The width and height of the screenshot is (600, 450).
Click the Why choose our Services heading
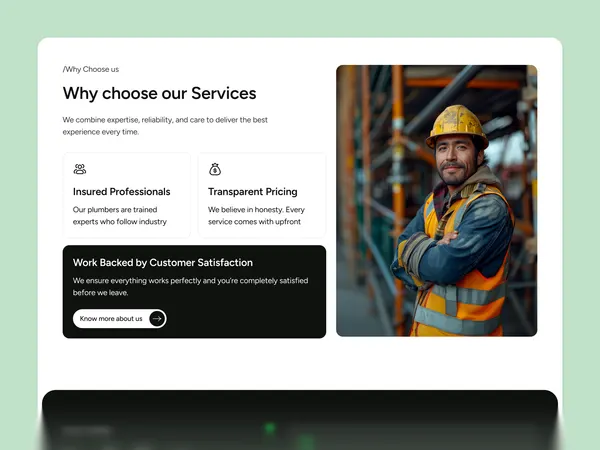click(160, 93)
